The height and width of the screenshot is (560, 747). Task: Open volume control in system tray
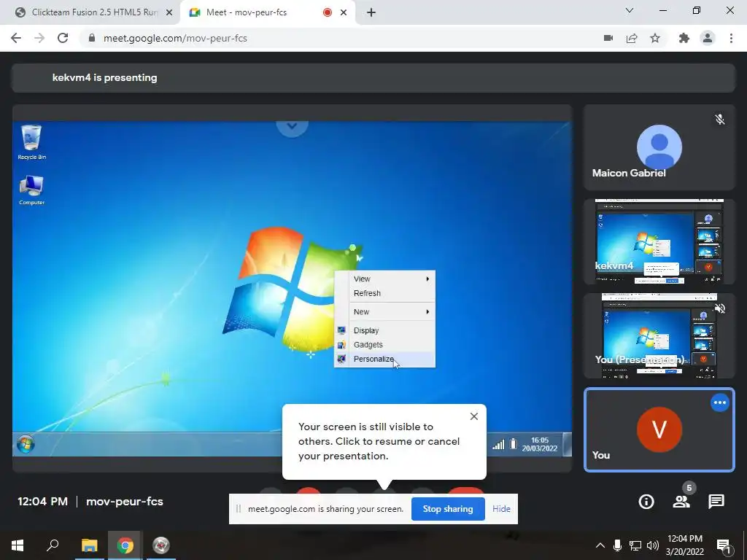tap(653, 545)
